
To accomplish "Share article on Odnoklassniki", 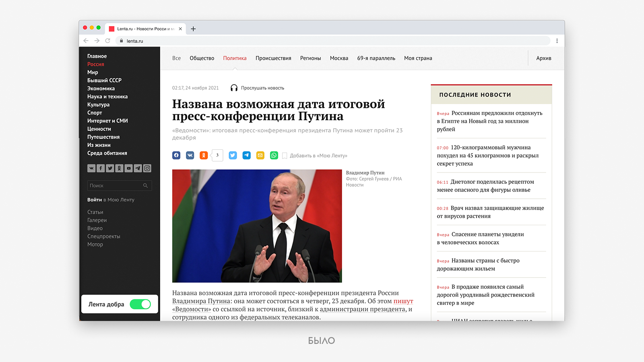I will point(204,155).
